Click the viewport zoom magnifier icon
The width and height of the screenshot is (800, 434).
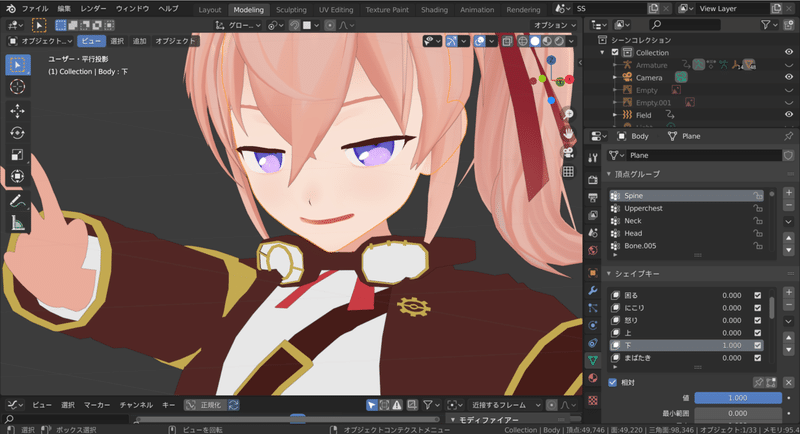[568, 114]
